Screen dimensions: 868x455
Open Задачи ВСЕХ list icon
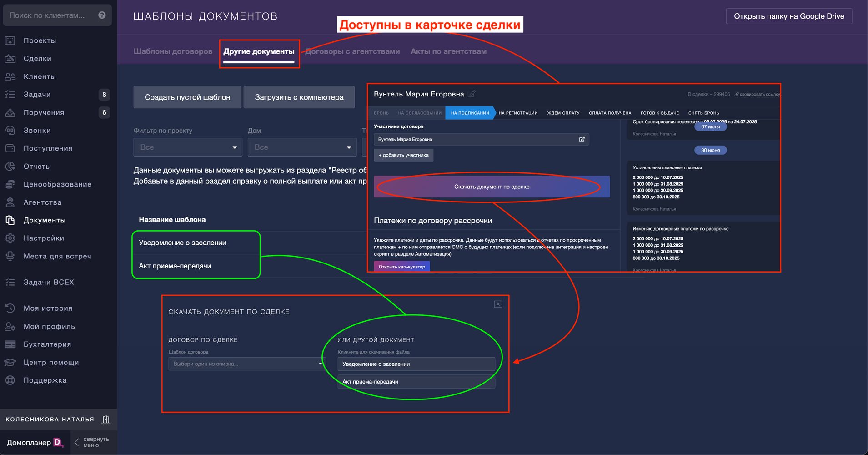tap(10, 283)
